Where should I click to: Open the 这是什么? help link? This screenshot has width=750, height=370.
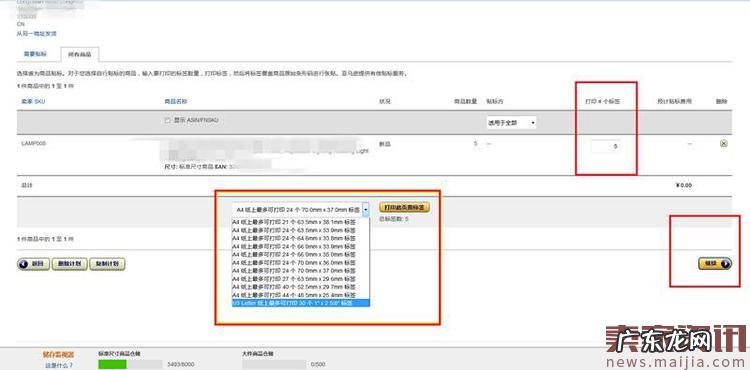pyautogui.click(x=59, y=365)
